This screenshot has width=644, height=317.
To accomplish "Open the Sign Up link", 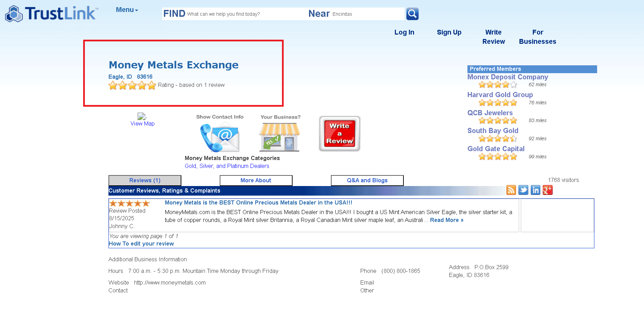I will click(x=449, y=32).
